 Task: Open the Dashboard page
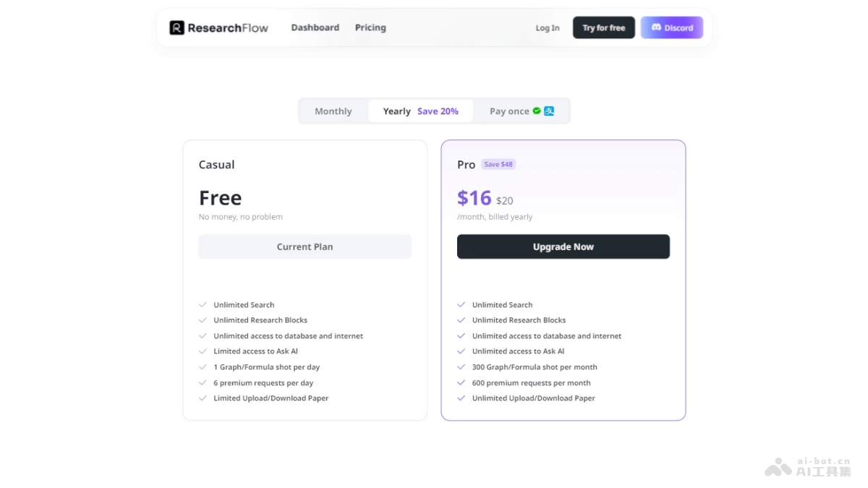(x=315, y=27)
